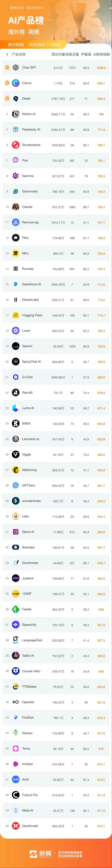Select the Mailchimp logo icon
Viewport: 112px width, 868px height.
click(x=15, y=470)
